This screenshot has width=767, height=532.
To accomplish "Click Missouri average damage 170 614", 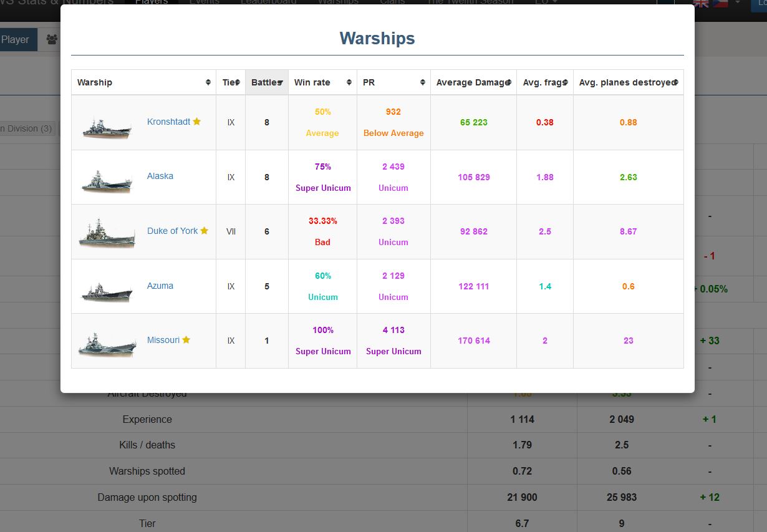I will click(474, 341).
